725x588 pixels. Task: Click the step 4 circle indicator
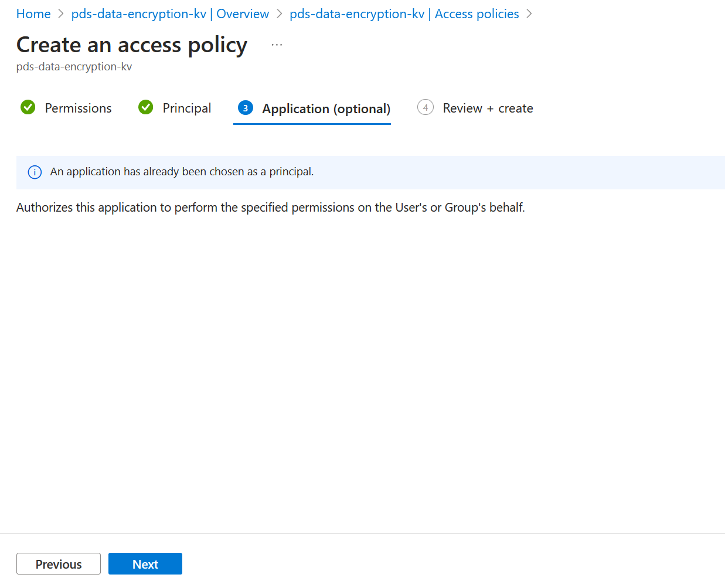[x=425, y=108]
